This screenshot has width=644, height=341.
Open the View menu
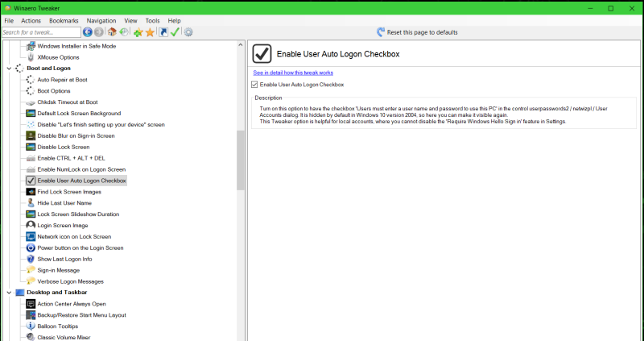click(130, 21)
